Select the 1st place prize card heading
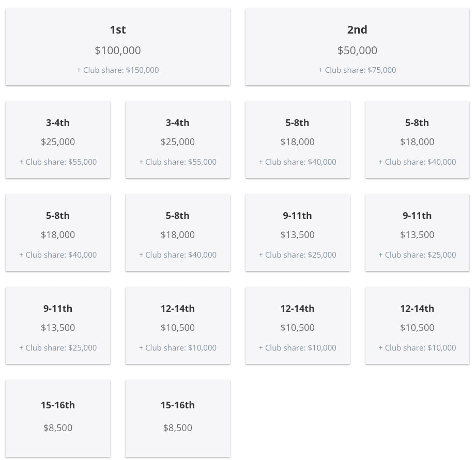 tap(118, 30)
